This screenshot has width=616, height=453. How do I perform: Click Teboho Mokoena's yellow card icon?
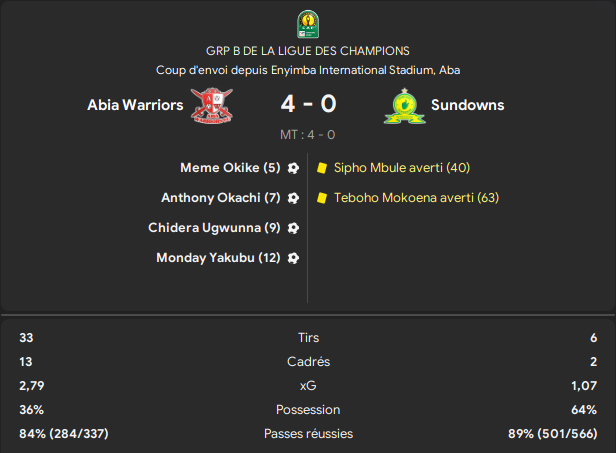(x=322, y=198)
